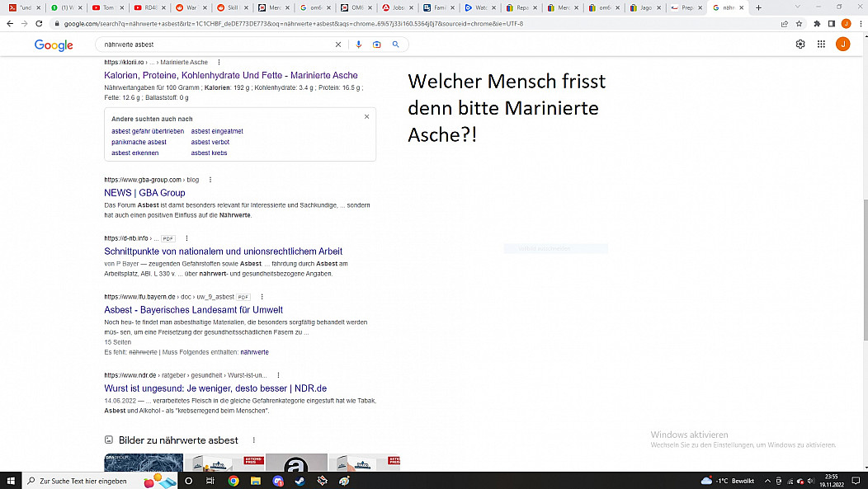Viewport: 868px width, 489px height.
Task: Select suggestion 'asbest gefahr übertrieben'
Action: click(148, 131)
